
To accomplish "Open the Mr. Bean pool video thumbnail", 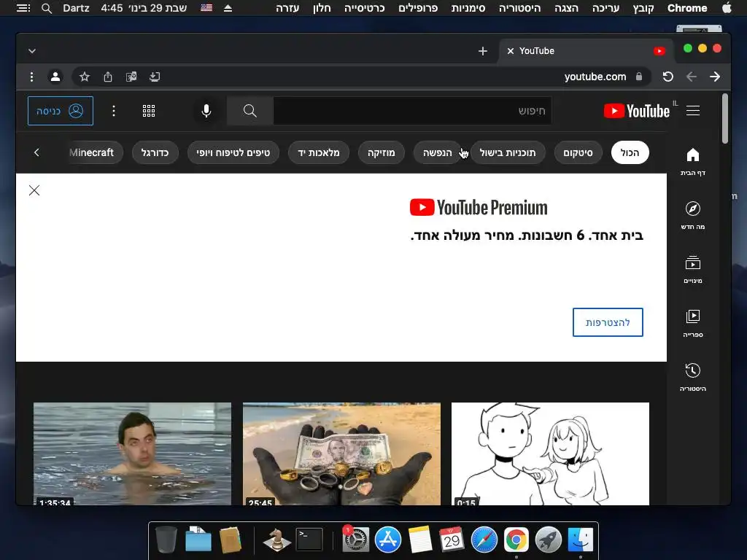I will [133, 454].
